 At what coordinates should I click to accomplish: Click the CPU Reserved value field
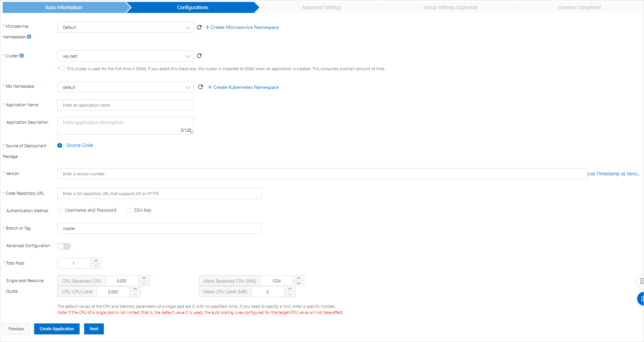pyautogui.click(x=122, y=281)
